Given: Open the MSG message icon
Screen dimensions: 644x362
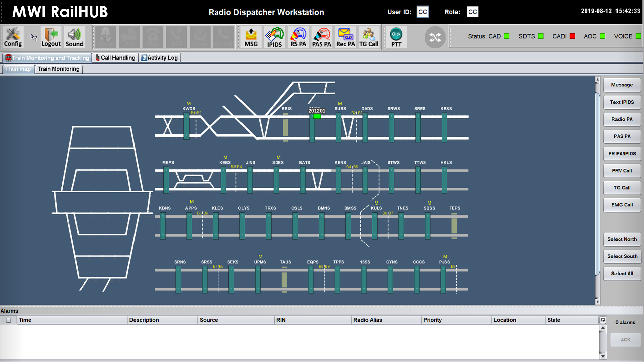Looking at the screenshot, I should tap(251, 37).
